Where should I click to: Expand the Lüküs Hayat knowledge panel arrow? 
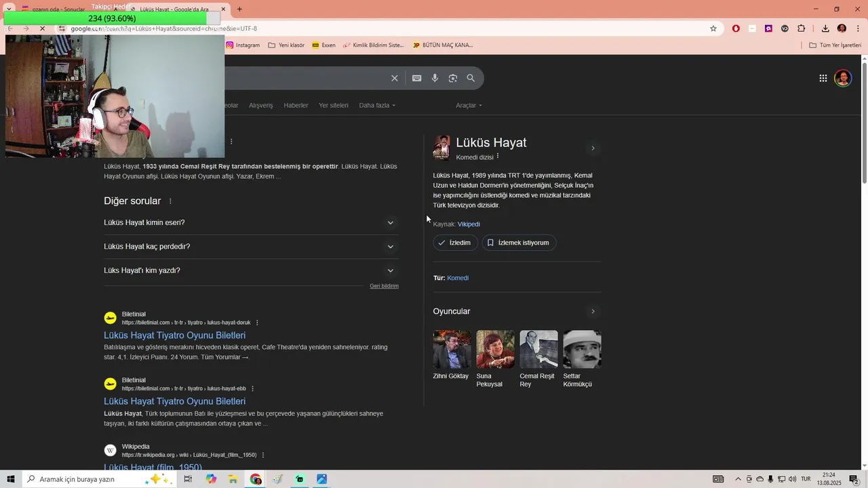[x=593, y=148]
